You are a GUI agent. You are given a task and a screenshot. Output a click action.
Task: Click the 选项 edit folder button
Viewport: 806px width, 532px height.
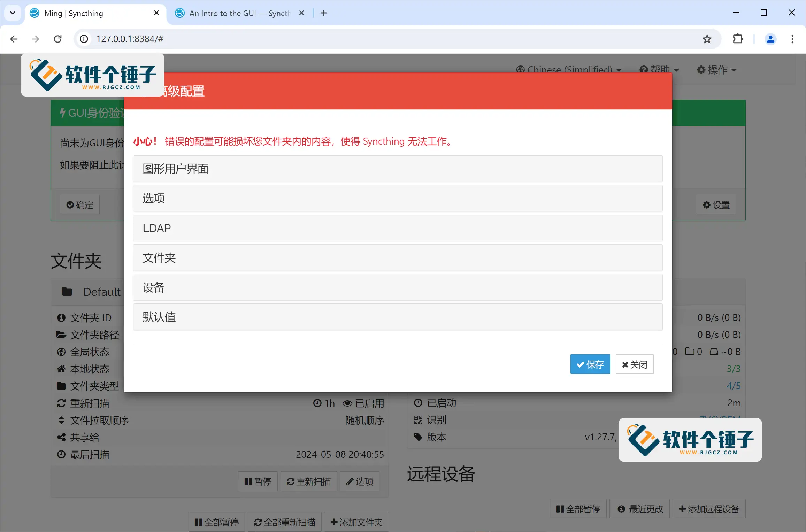coord(359,481)
